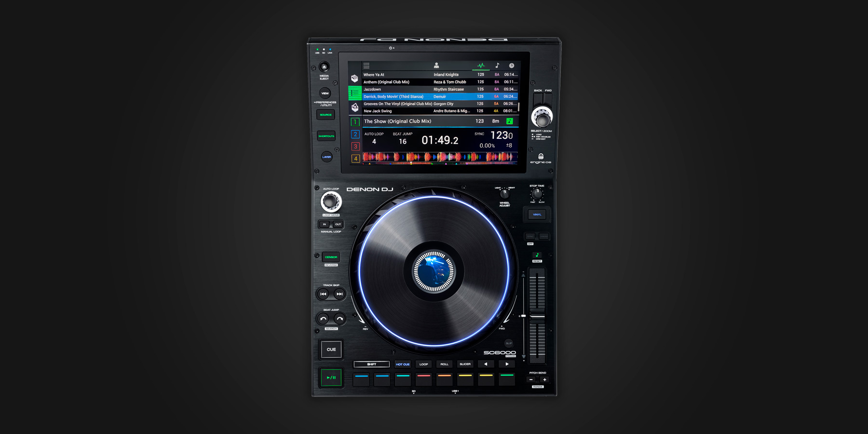868x434 pixels.
Task: Push the green Key Lock note button above Reset
Action: 537,255
